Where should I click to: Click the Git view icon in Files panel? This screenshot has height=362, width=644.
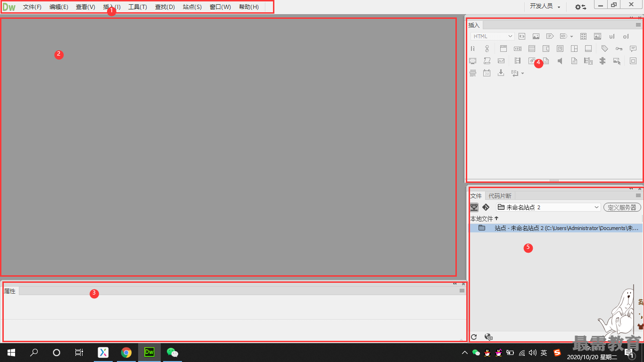coord(486,207)
